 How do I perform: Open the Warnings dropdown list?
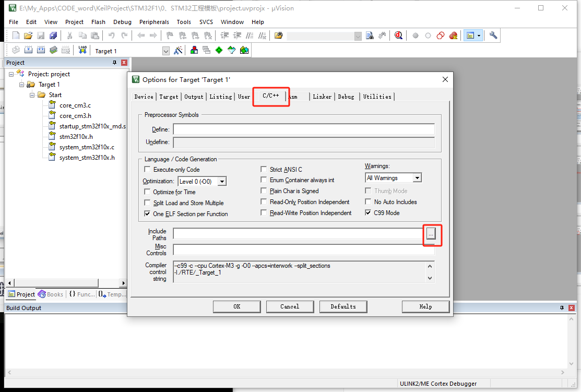tap(417, 178)
